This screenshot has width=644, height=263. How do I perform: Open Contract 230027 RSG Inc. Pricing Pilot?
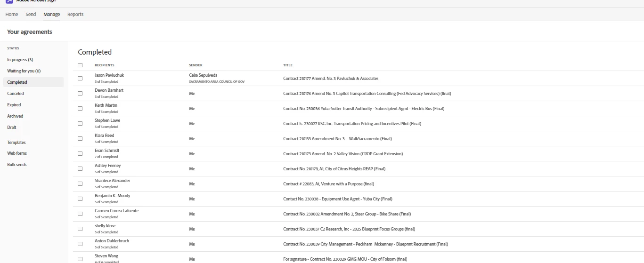pos(352,124)
